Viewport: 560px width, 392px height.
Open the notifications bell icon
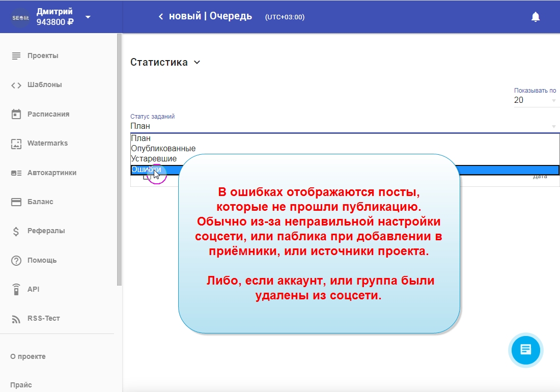point(535,17)
